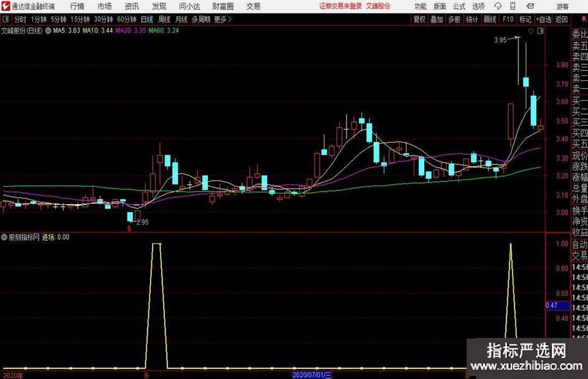Click the diamond icon at chart top-right
The width and height of the screenshot is (588, 379).
(530, 30)
